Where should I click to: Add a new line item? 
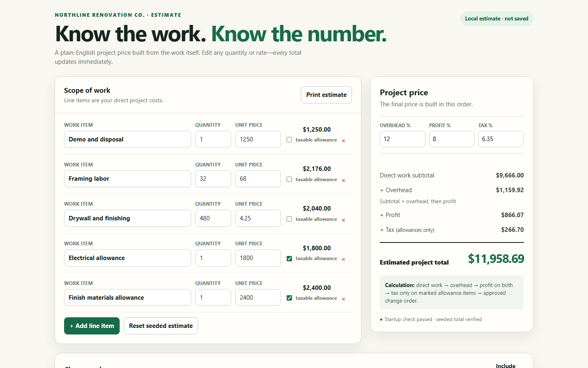coord(92,326)
